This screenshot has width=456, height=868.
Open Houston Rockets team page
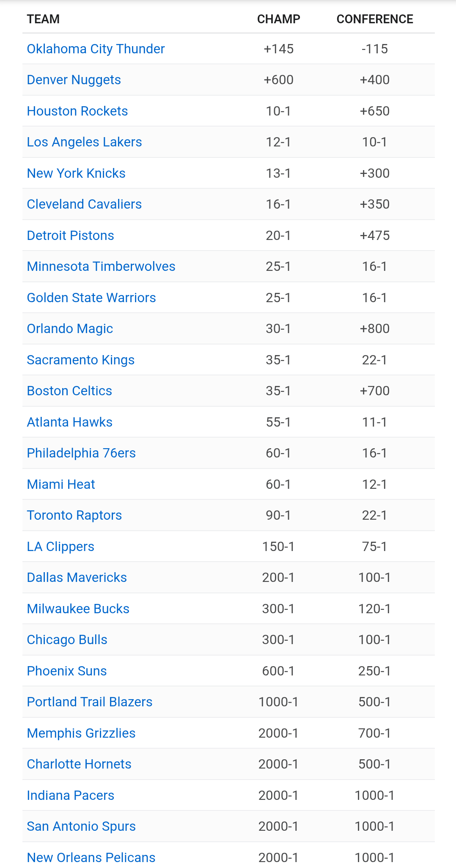coord(77,111)
